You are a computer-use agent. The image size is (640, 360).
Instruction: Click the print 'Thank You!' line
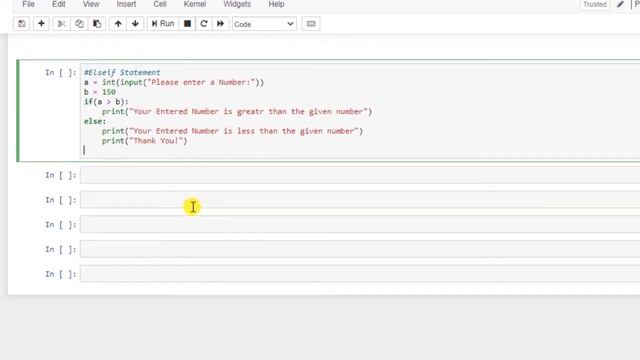[x=144, y=141]
